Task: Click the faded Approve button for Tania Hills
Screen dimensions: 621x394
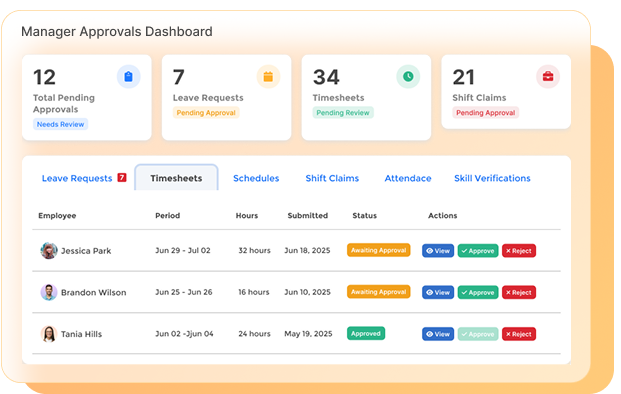Action: pos(478,334)
